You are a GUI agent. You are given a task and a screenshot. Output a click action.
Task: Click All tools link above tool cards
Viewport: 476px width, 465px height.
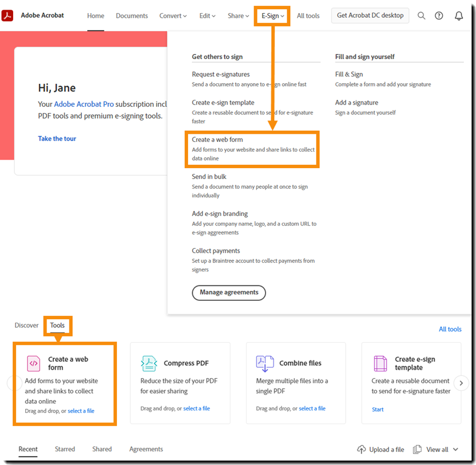(450, 329)
